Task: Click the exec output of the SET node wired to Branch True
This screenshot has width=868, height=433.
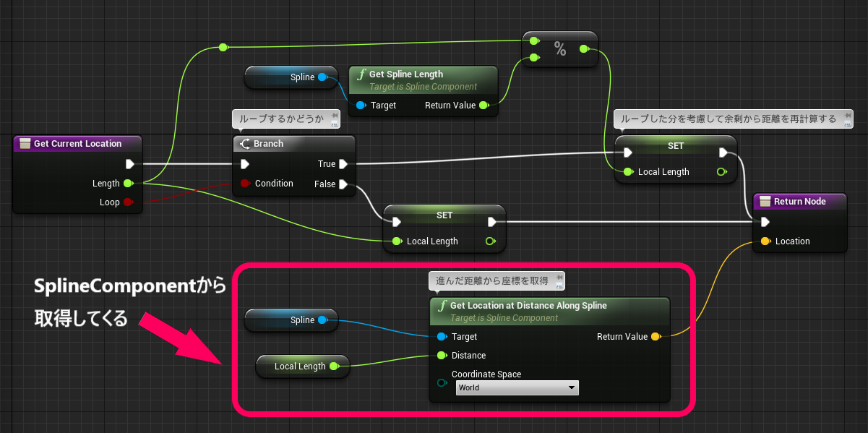Action: (723, 153)
